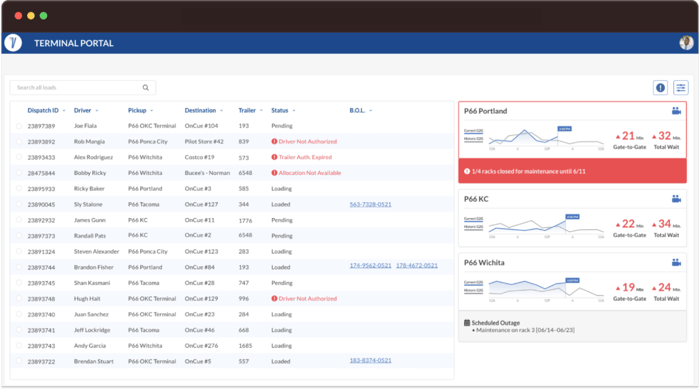Open the Pickup column dropdown
Viewport: 700px width, 389px height.
tap(152, 111)
